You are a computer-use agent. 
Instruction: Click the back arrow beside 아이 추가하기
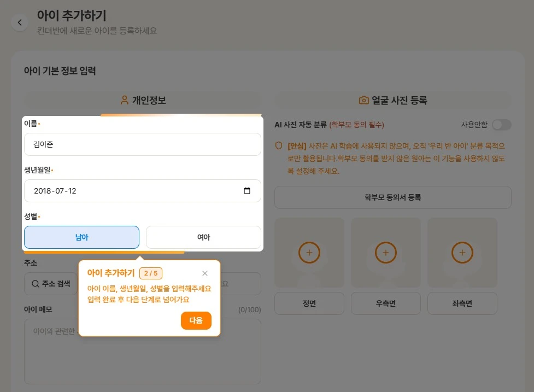[20, 22]
